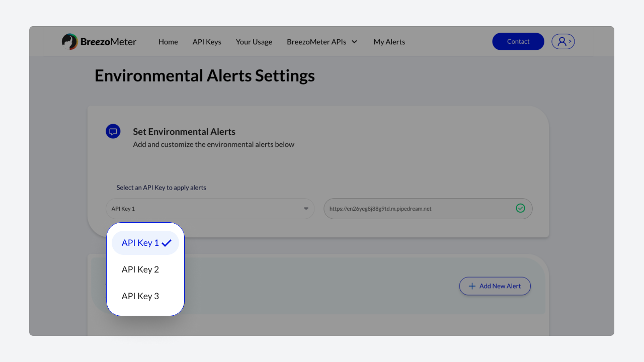Navigate to Your Usage
This screenshot has width=644, height=362.
coord(254,42)
